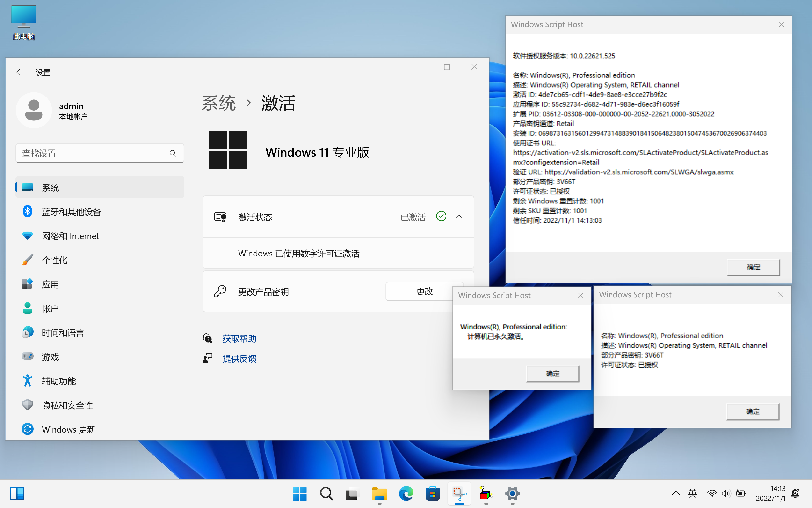Click the 获取帮助 help icon
This screenshot has height=508, width=812.
[x=207, y=338]
